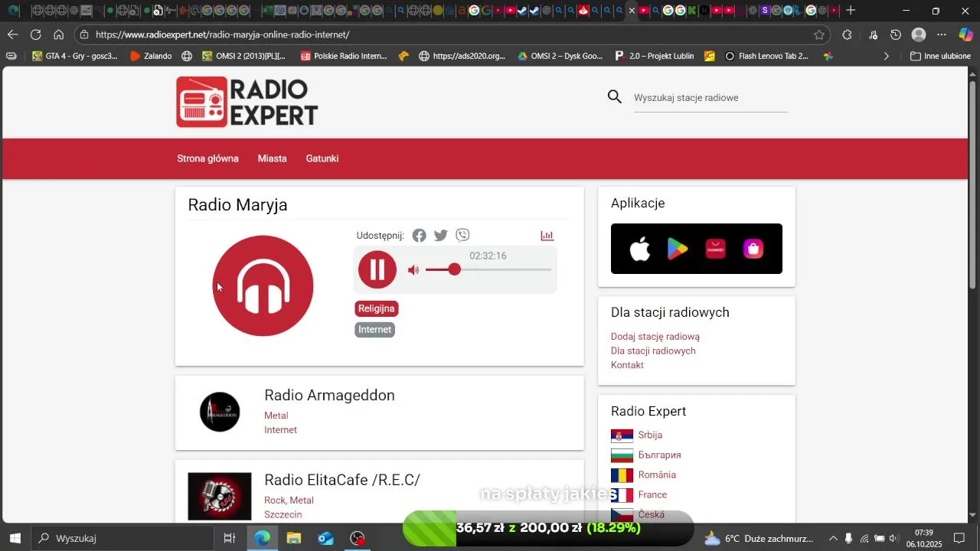This screenshot has width=980, height=551.
Task: Pause the Radio Maryja stream
Action: click(377, 269)
